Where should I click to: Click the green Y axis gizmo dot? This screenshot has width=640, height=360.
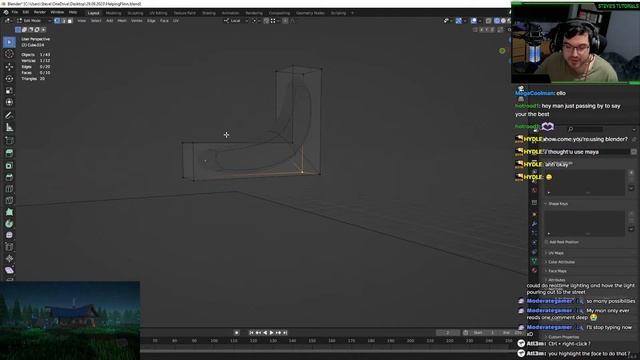[x=502, y=51]
